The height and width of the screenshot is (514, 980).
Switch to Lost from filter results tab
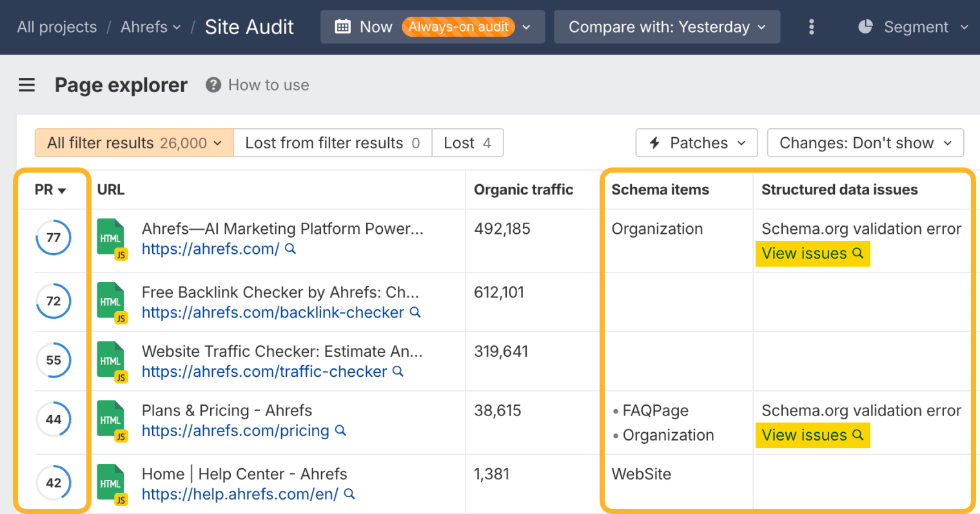(x=333, y=143)
